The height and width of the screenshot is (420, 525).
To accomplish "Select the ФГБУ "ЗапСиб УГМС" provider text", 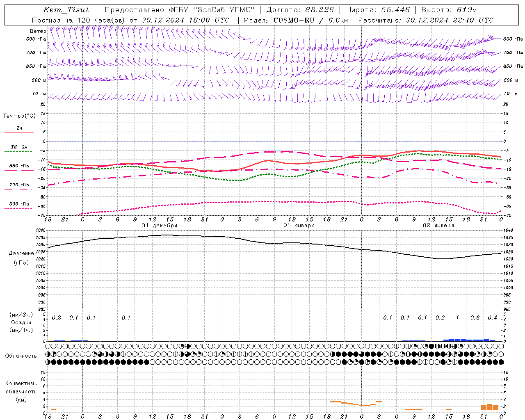I will coord(212,10).
